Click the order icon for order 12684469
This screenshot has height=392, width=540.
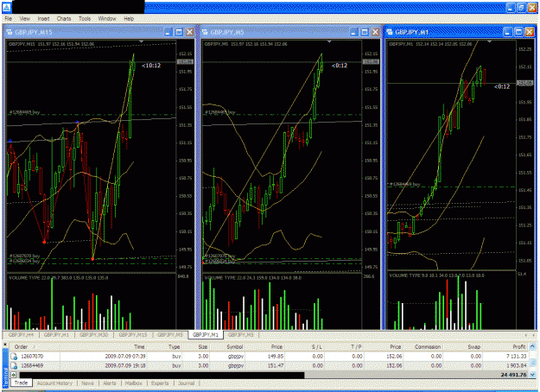[x=14, y=365]
